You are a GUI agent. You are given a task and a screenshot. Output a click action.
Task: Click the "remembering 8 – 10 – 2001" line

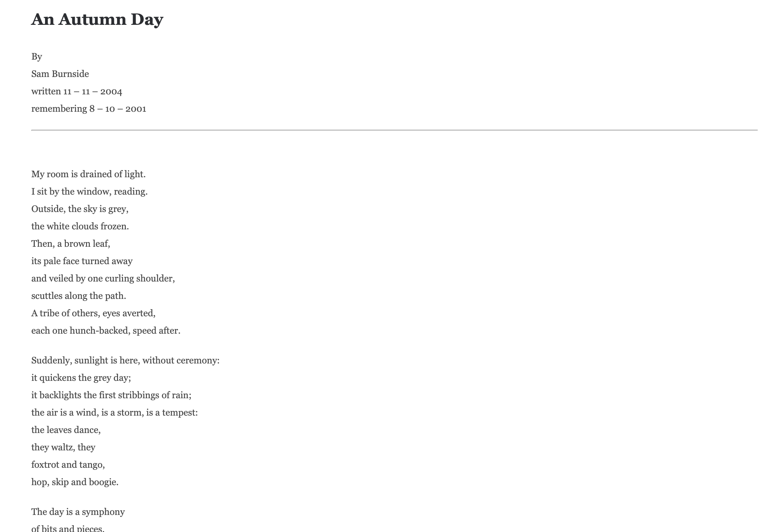click(x=89, y=109)
